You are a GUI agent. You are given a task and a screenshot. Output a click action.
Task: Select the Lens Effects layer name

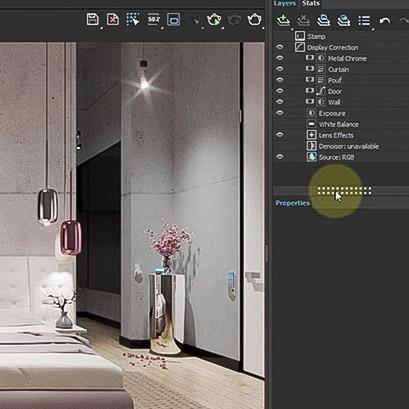[x=336, y=135]
